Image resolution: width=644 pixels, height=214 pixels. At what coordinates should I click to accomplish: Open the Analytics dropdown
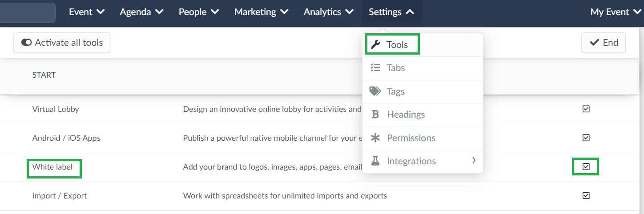[x=329, y=12]
